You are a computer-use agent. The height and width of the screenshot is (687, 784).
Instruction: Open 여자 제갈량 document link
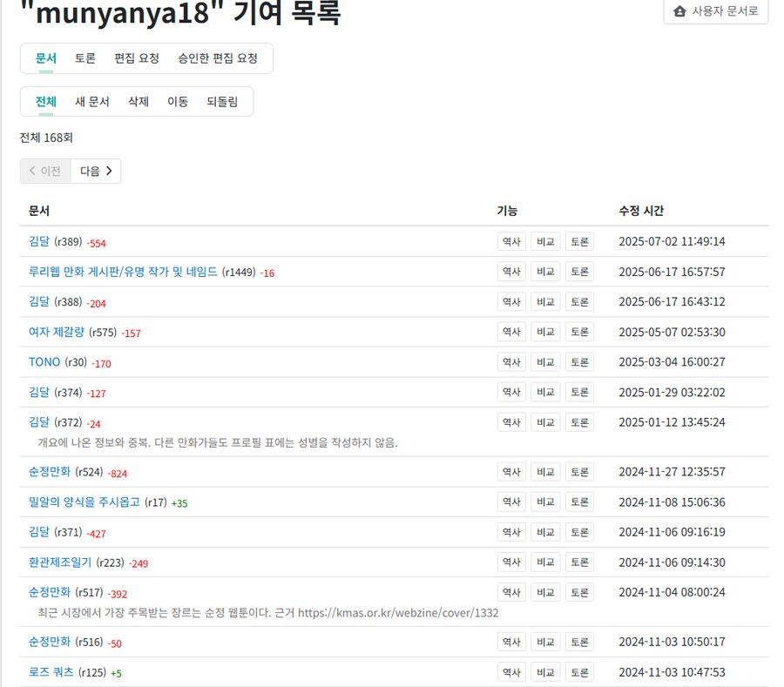(x=57, y=332)
